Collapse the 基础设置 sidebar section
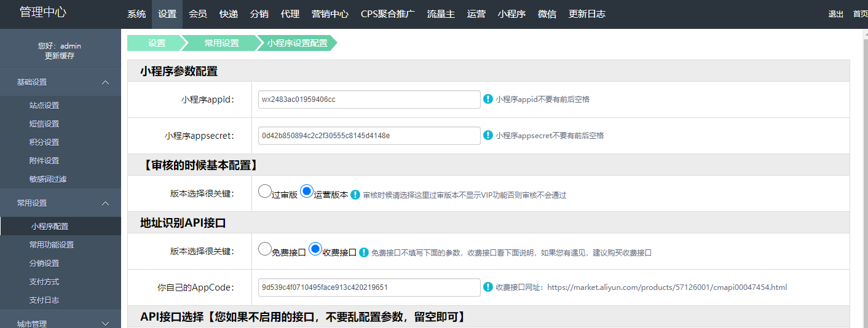868x328 pixels. click(x=105, y=82)
